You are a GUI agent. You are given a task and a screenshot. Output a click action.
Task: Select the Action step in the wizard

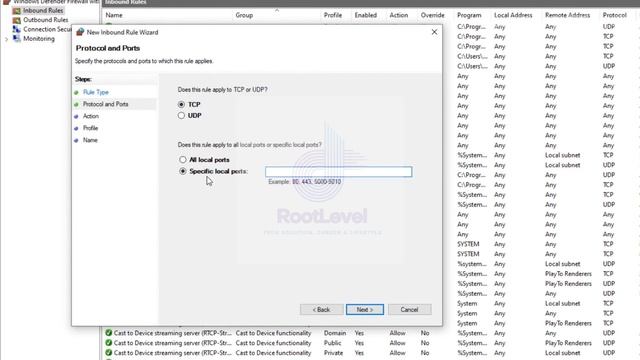(91, 116)
